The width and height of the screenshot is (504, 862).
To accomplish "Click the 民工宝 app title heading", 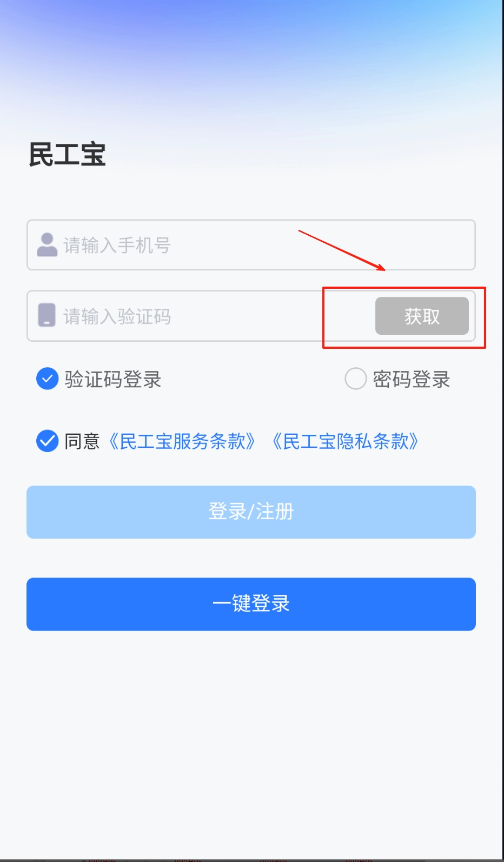I will tap(67, 155).
